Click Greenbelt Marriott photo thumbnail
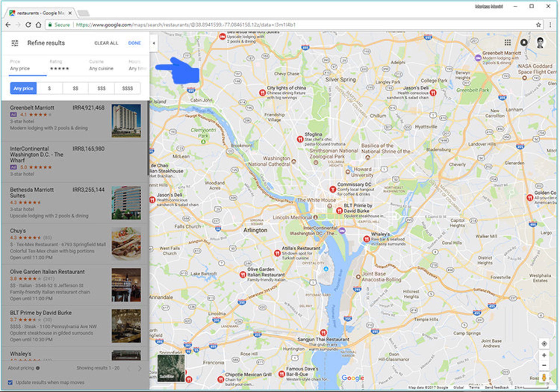 pyautogui.click(x=126, y=121)
